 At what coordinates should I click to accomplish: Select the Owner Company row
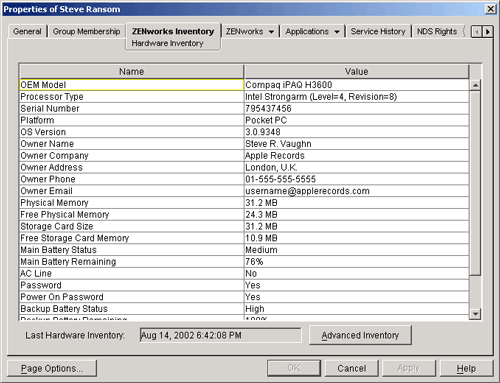click(x=131, y=156)
